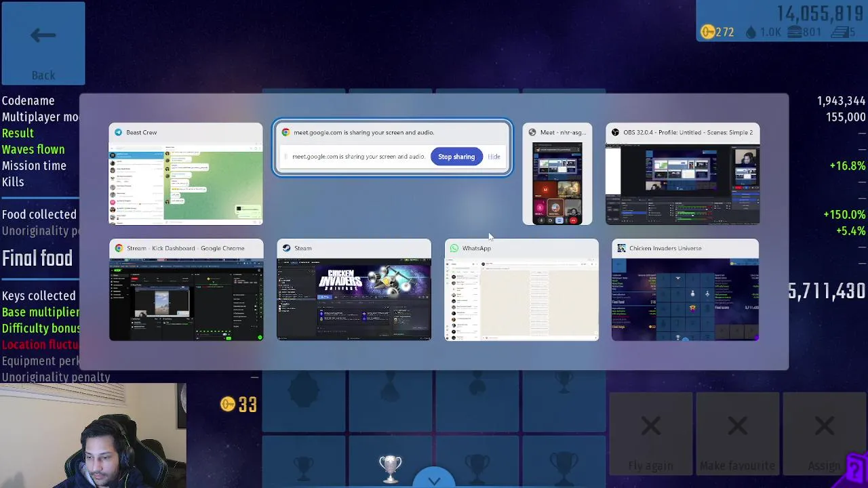Open the WhatsApp window thumbnail
Viewport: 868px width, 488px height.
click(521, 289)
